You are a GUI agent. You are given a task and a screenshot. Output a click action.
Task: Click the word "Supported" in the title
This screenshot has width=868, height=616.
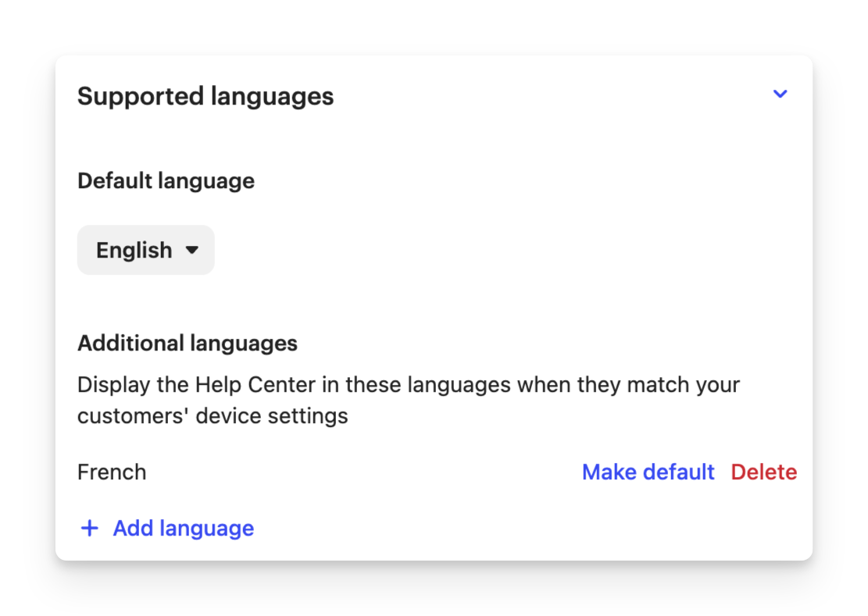pyautogui.click(x=141, y=97)
